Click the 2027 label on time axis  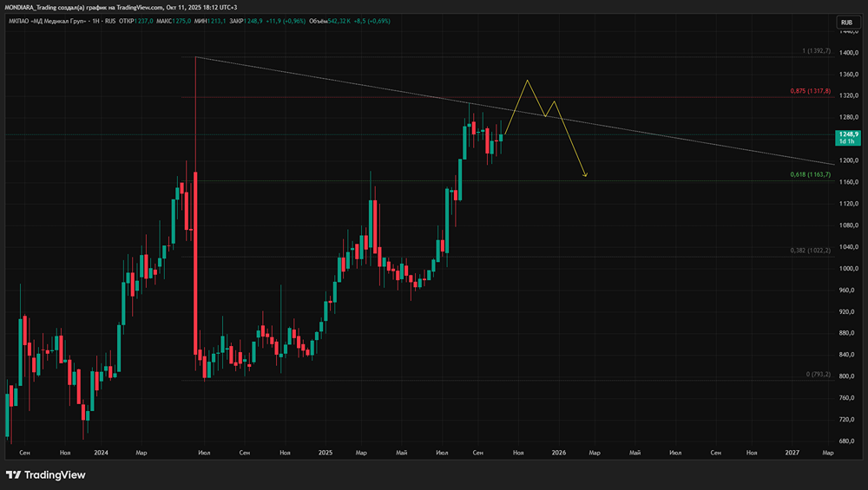792,453
